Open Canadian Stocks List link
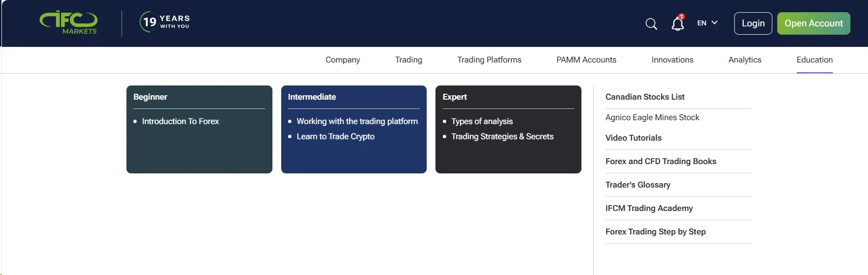Screen dimensions: 868x275 [645, 97]
